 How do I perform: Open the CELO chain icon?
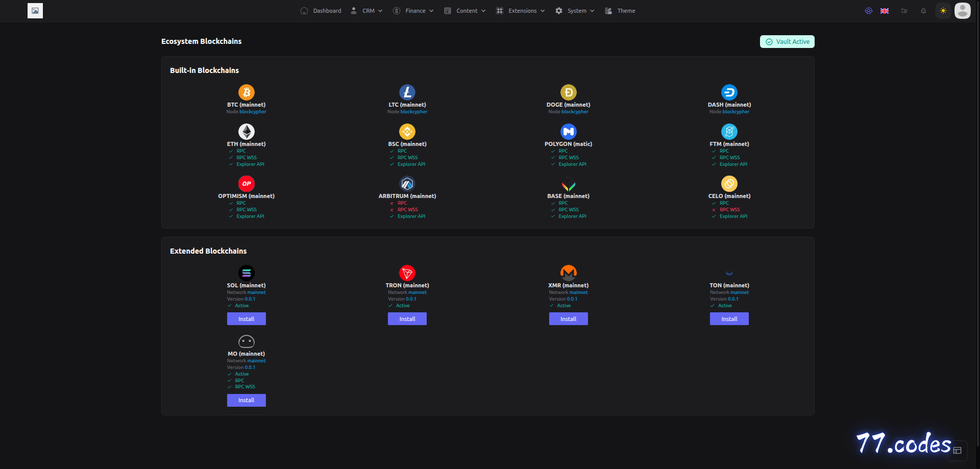[x=729, y=184]
